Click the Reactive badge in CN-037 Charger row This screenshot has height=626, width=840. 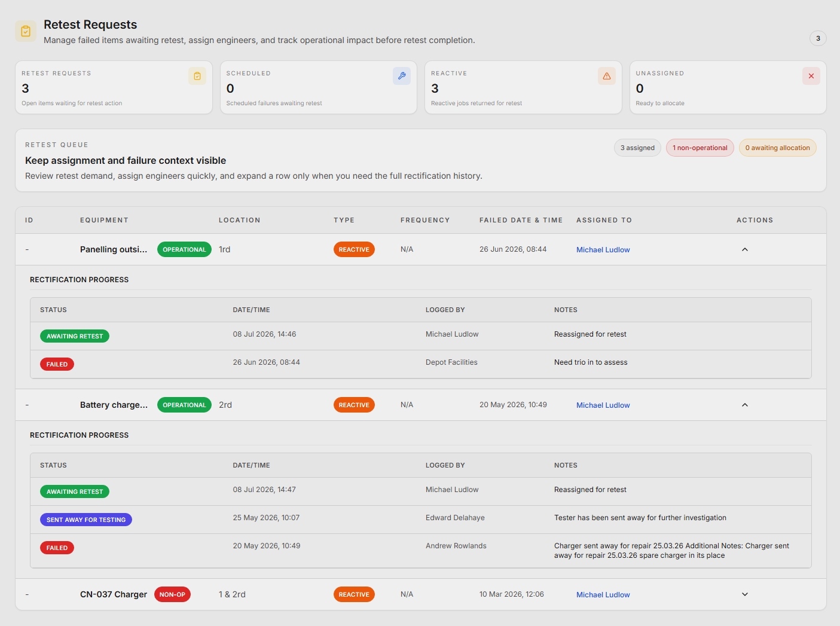coord(354,594)
